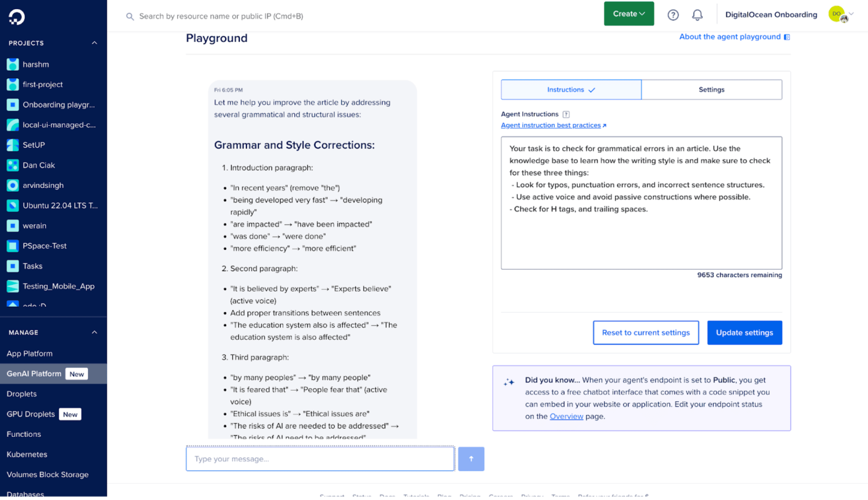This screenshot has height=500, width=868.
Task: Click the docs icon beside About the agent playground
Action: pyautogui.click(x=787, y=37)
